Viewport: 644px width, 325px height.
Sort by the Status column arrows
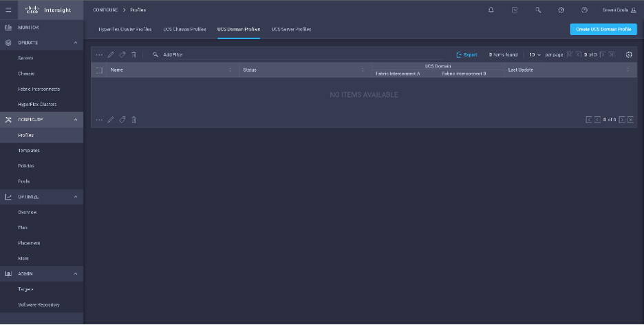[x=363, y=70]
